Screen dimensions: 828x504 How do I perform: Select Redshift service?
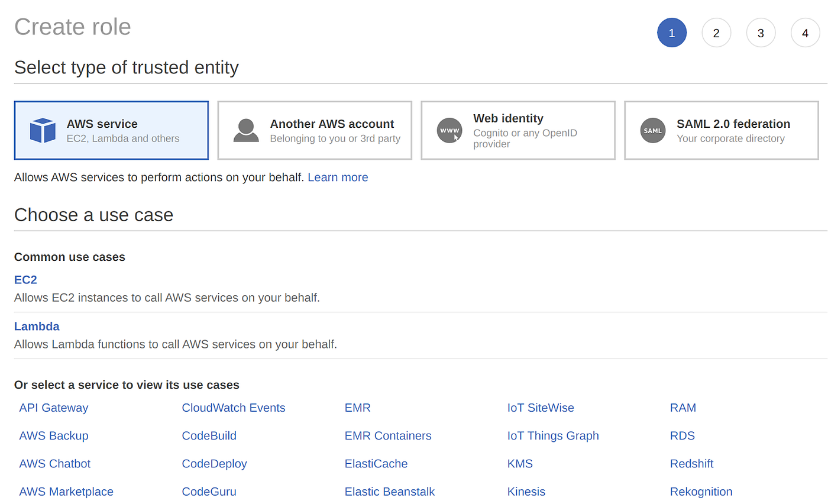[692, 464]
